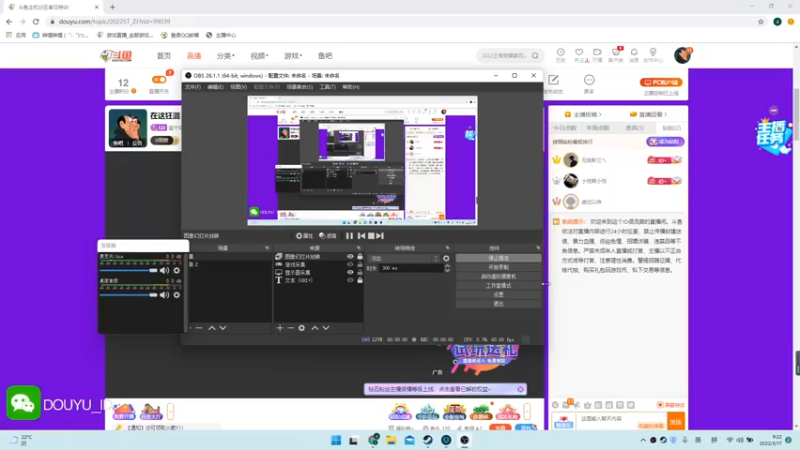This screenshot has height=450, width=800.
Task: Open source properties gear below sources list
Action: [302, 328]
